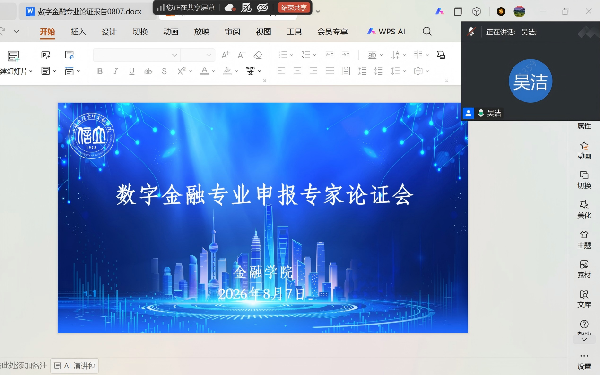Switch to the WPS AI tab
Screen dimensions: 600x375
(x=386, y=31)
